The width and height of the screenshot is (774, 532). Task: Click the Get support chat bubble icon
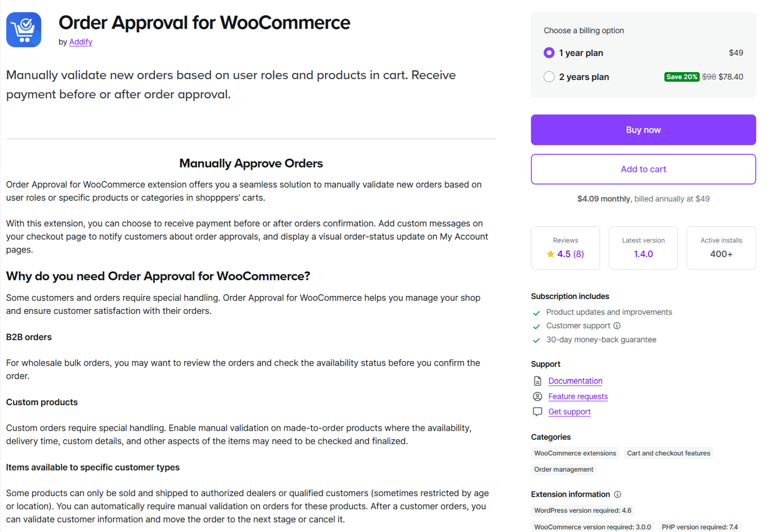point(537,412)
